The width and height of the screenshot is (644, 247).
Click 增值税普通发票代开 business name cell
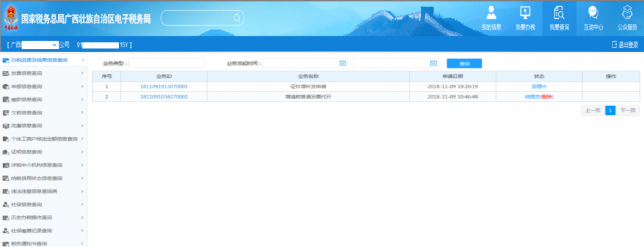point(308,97)
